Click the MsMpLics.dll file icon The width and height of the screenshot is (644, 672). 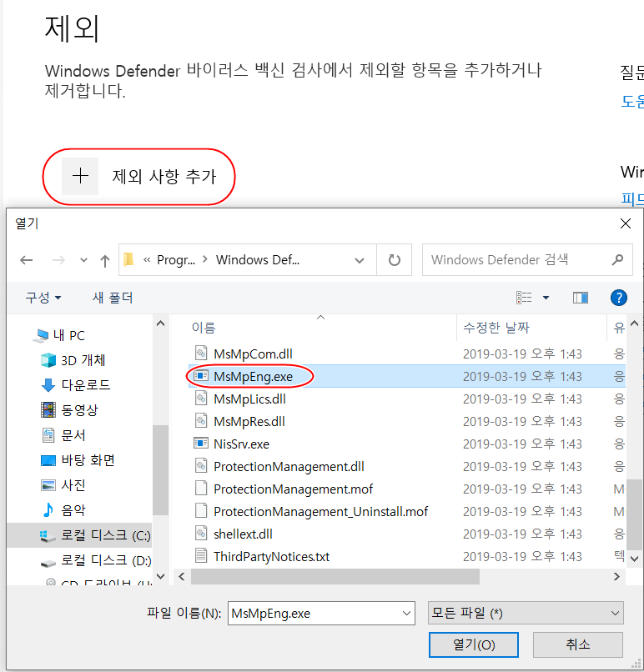click(x=201, y=399)
